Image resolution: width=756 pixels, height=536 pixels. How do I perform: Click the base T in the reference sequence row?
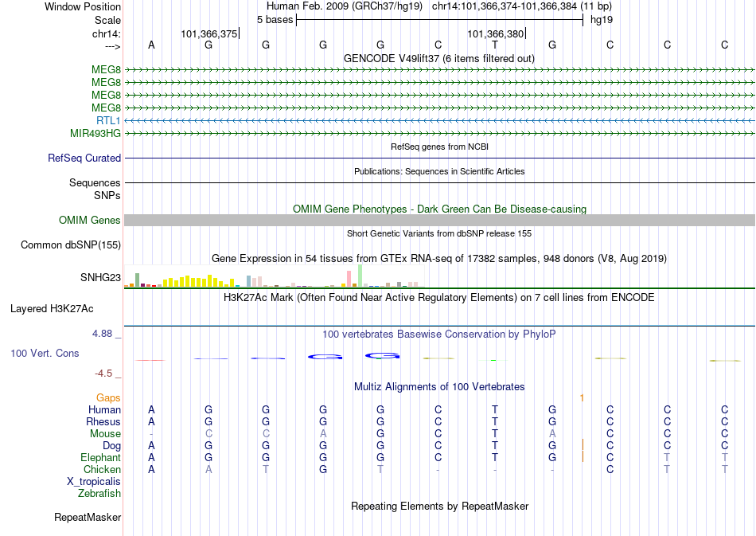tap(495, 45)
